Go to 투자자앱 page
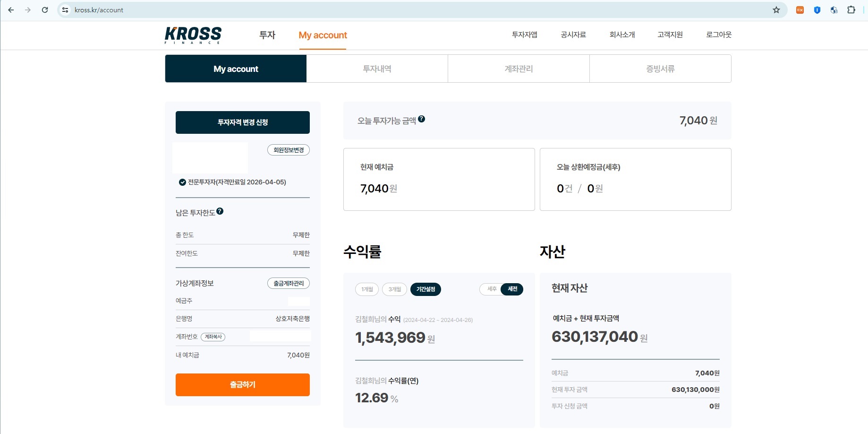The image size is (868, 434). coord(524,35)
